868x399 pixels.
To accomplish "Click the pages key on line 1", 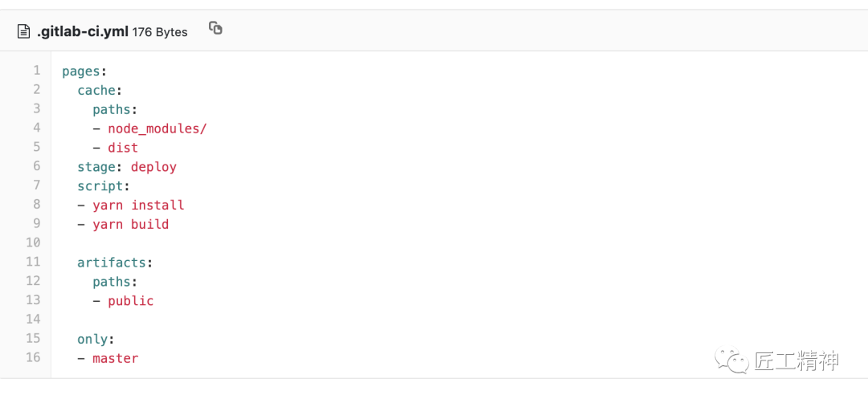I will [x=81, y=71].
